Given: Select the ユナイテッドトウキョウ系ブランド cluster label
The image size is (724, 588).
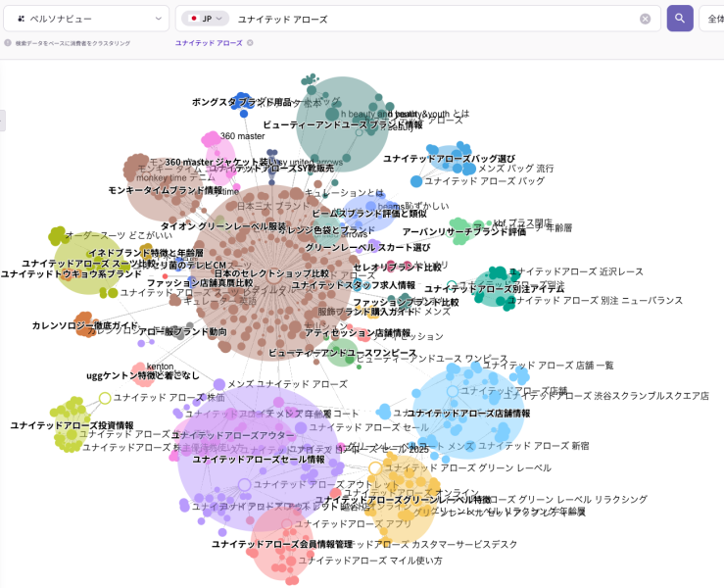Looking at the screenshot, I should [72, 273].
